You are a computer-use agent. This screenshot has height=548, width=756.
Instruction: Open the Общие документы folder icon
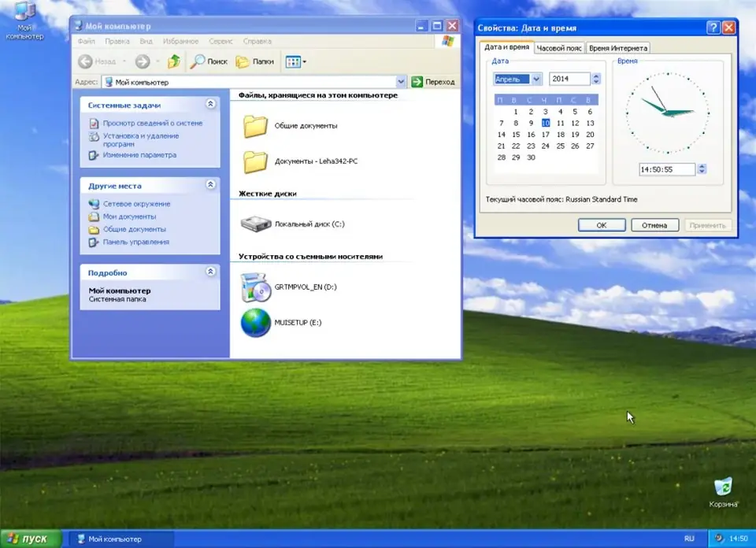point(255,126)
